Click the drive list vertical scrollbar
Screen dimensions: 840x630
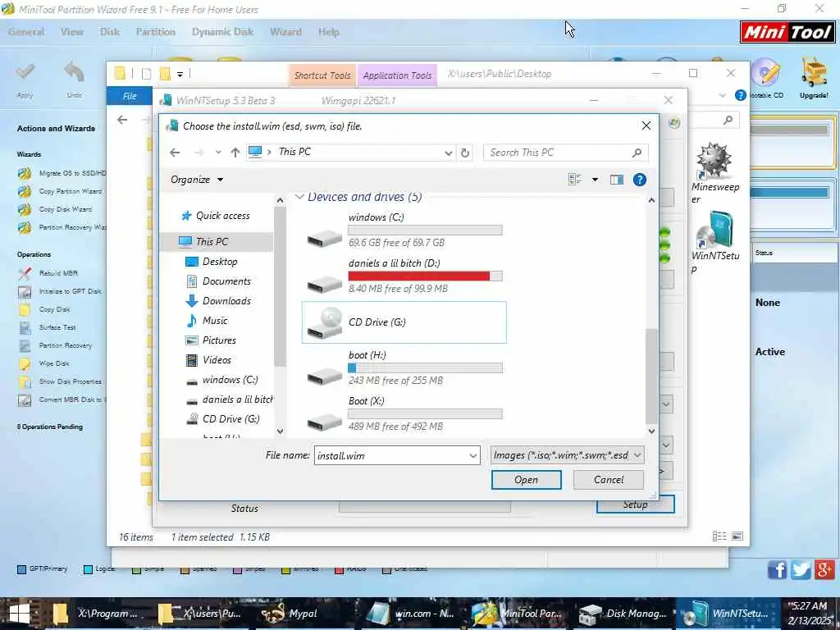[x=651, y=376]
